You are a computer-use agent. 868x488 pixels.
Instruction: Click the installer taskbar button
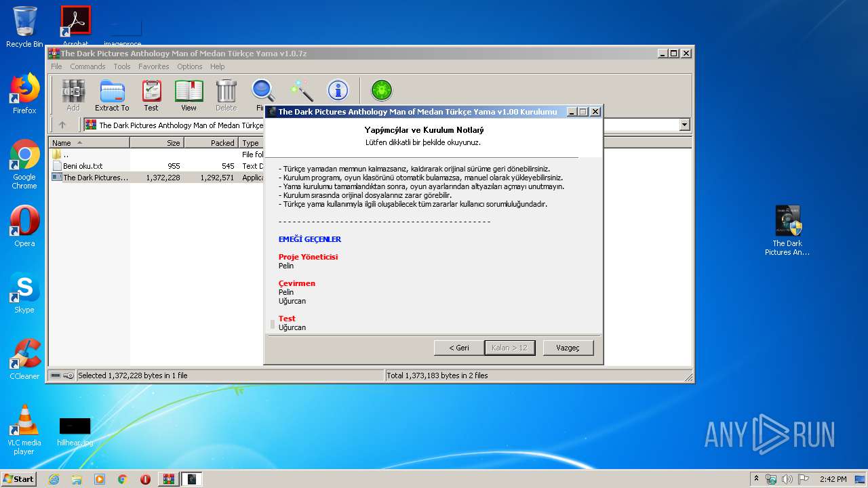pos(192,479)
